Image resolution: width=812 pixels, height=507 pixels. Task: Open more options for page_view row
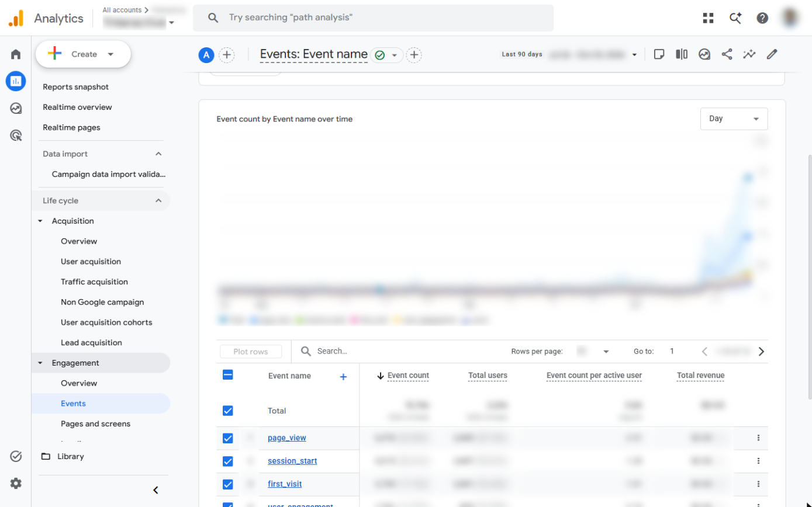(758, 438)
